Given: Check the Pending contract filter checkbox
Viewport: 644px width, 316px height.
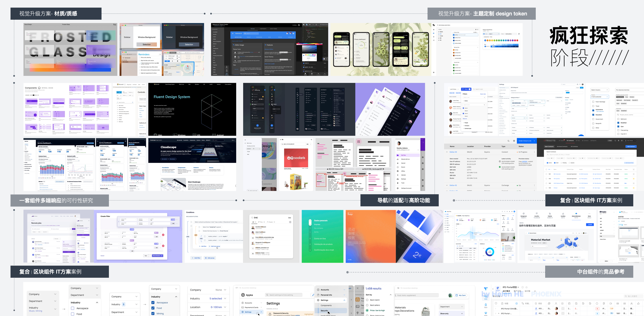Looking at the screenshot, I should 561,163.
